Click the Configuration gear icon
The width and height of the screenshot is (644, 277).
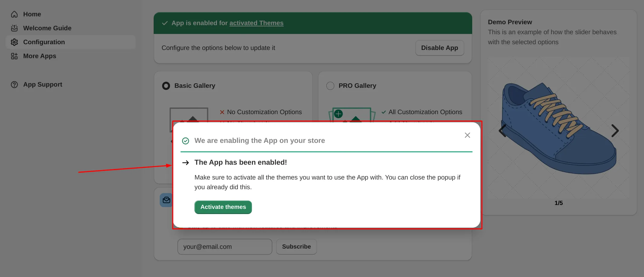[14, 42]
